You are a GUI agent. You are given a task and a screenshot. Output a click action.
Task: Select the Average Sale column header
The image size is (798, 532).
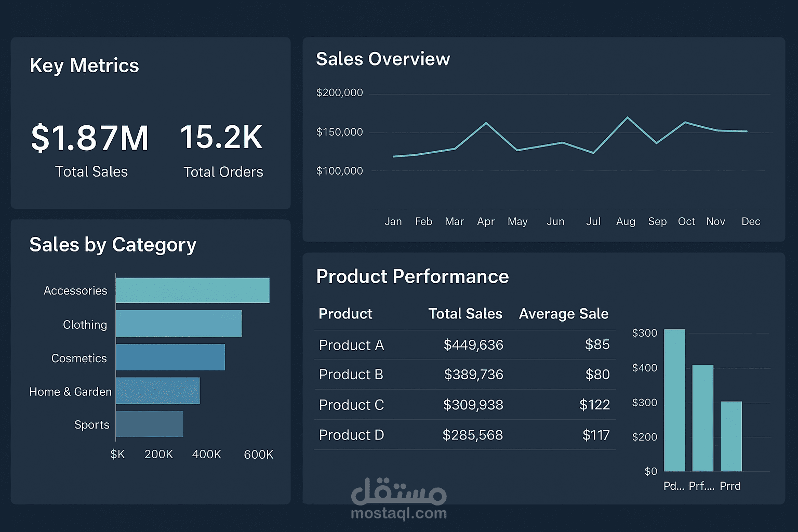click(563, 314)
